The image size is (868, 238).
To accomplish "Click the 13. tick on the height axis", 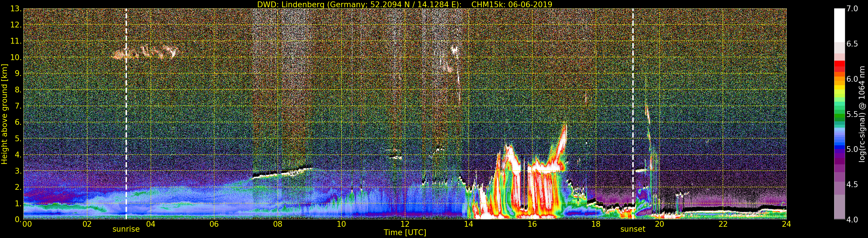I will pos(16,9).
